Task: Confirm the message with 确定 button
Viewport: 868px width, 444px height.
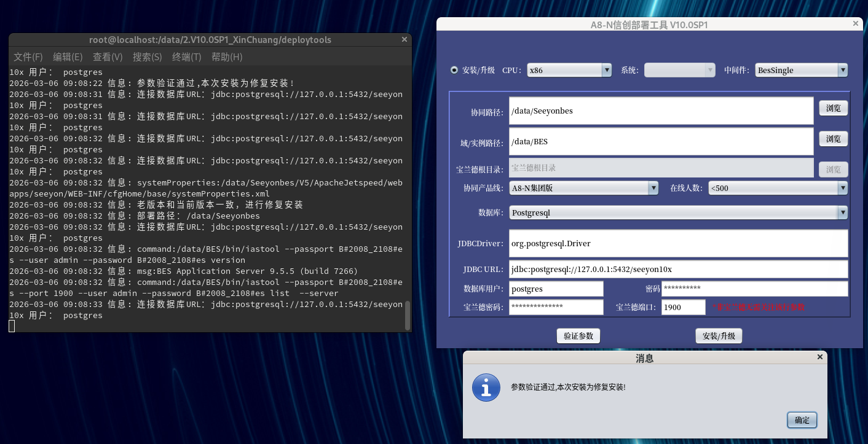Action: (x=802, y=420)
